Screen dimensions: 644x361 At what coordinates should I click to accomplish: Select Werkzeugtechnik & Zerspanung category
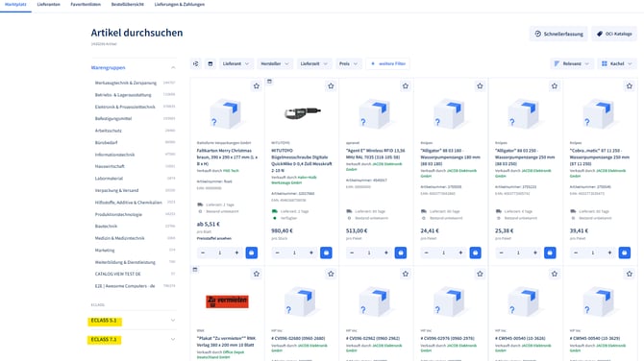tap(126, 83)
